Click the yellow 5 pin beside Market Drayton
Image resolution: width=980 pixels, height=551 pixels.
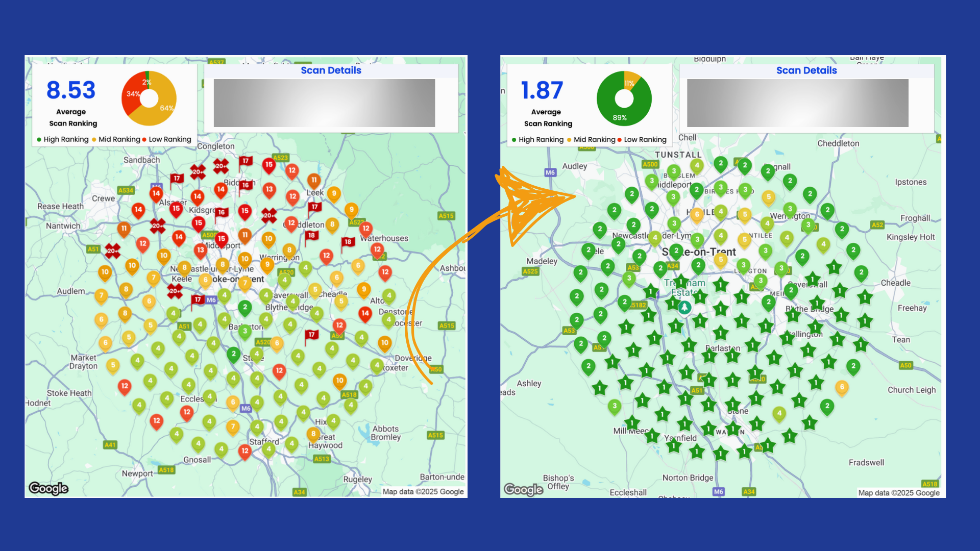click(x=113, y=366)
